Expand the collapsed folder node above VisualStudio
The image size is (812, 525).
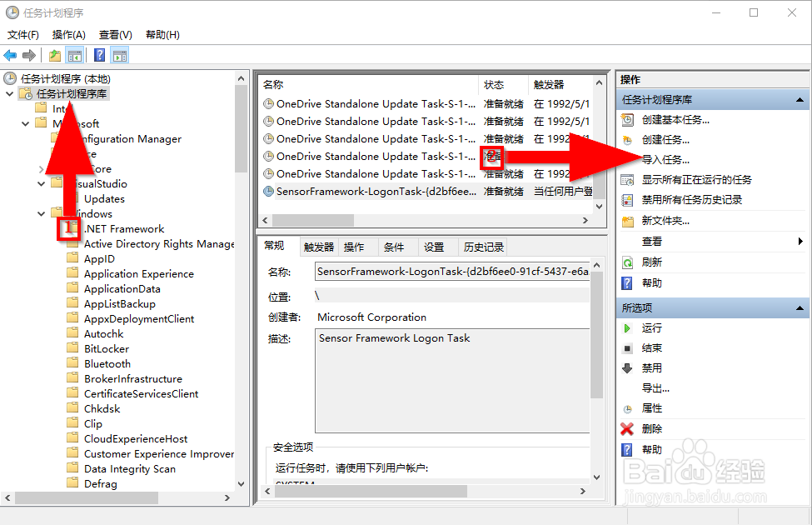(x=41, y=169)
